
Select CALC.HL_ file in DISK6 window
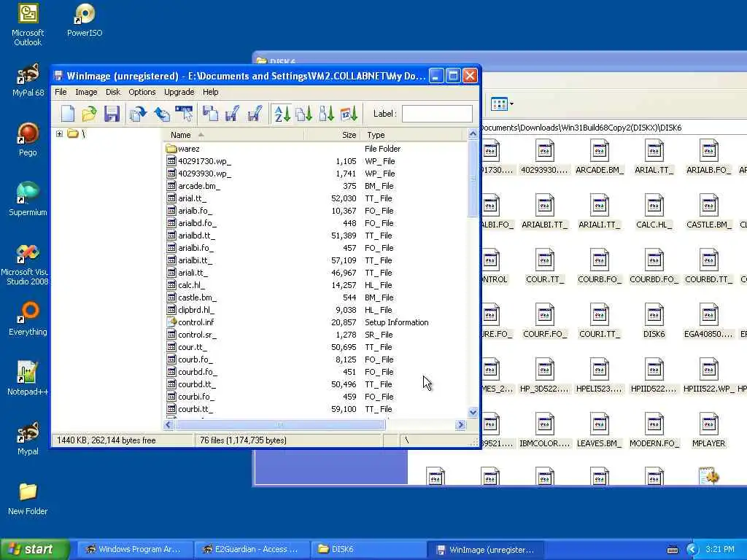[654, 211]
